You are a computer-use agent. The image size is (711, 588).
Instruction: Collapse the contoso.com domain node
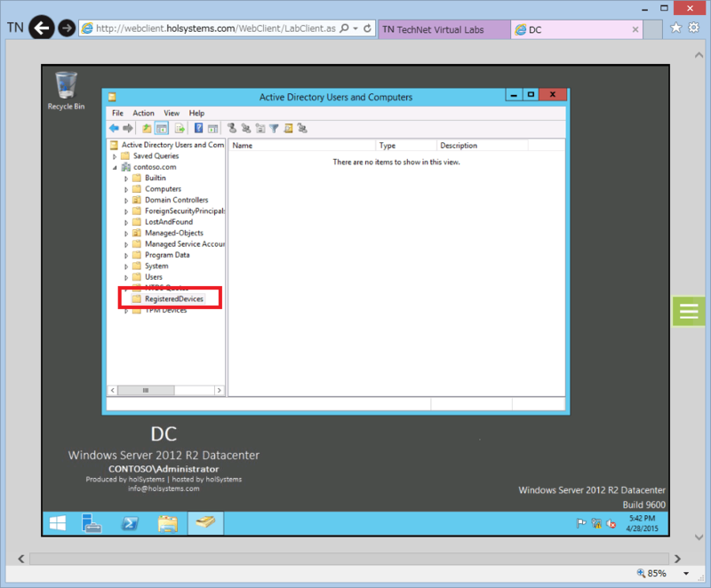point(115,168)
